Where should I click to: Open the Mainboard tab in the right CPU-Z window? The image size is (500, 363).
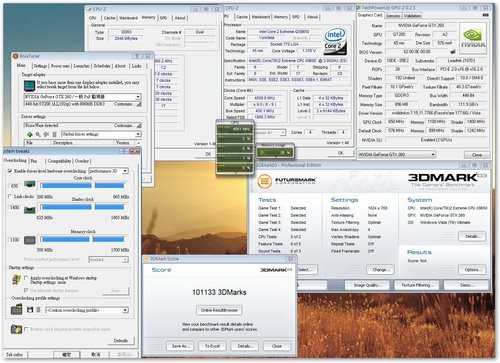point(261,17)
